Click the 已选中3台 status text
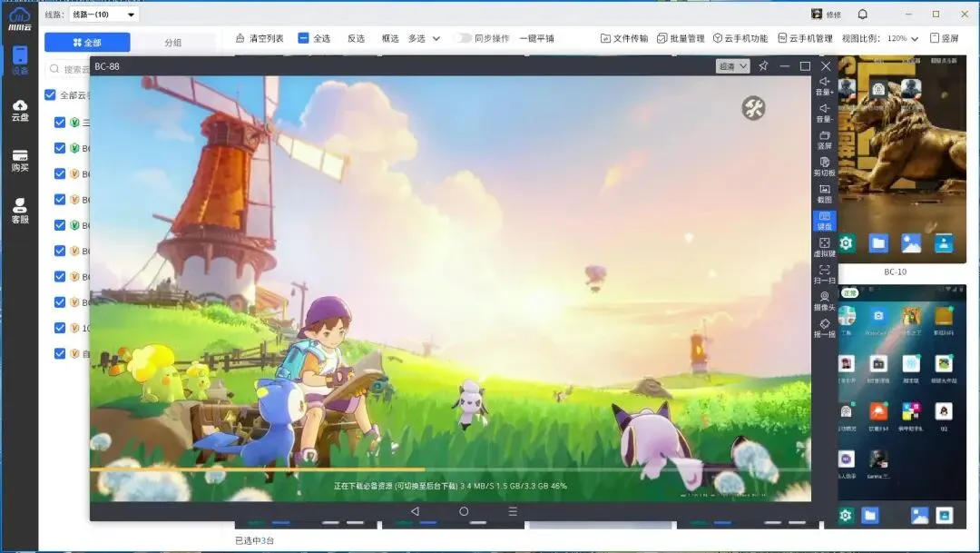The width and height of the screenshot is (980, 553). pyautogui.click(x=254, y=540)
